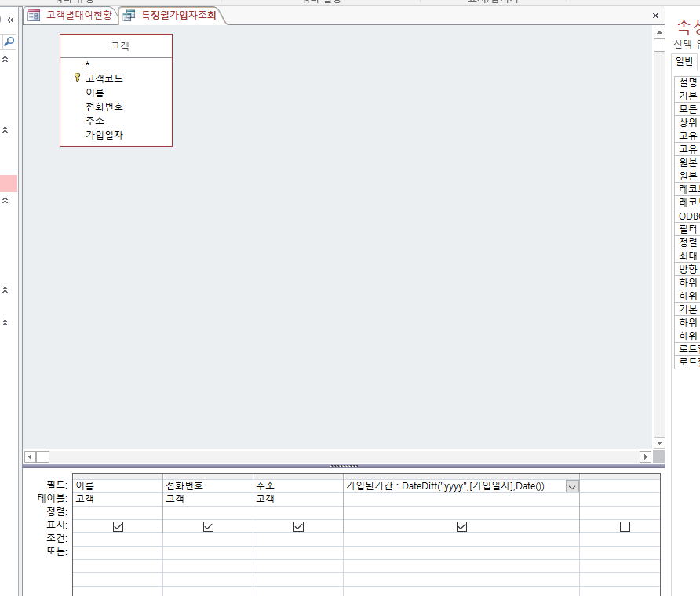Click the search magnifier in navigation pane
This screenshot has width=700, height=596.
[x=9, y=42]
